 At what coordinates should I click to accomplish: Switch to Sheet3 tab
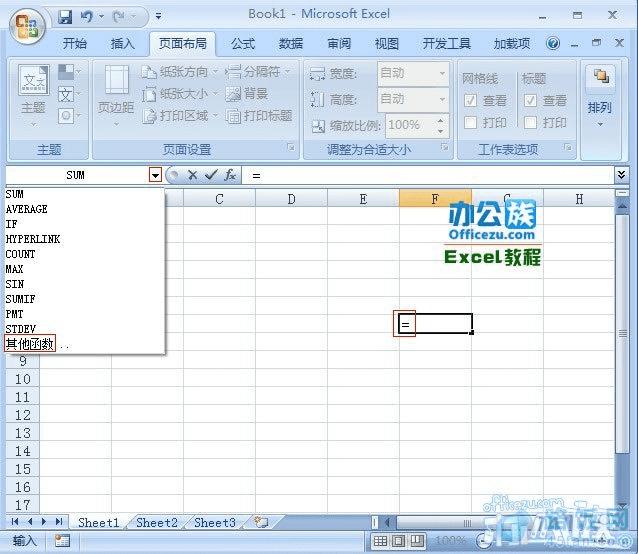tap(215, 523)
